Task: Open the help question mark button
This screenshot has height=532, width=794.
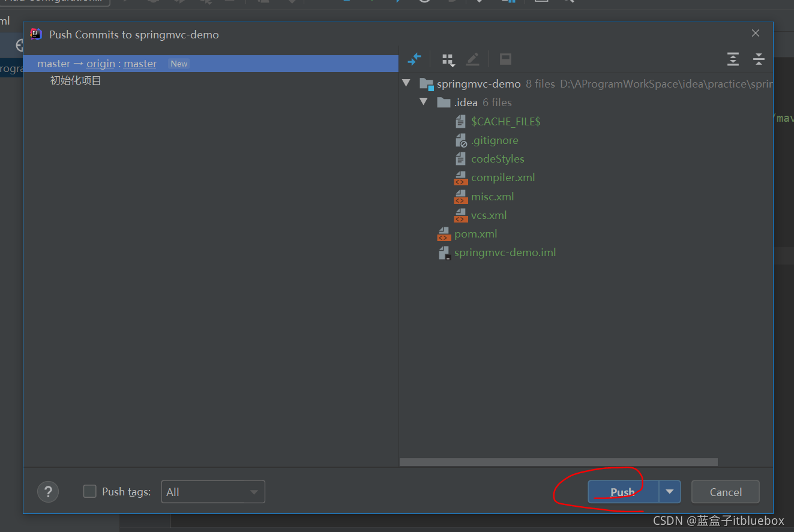Action: 48,492
